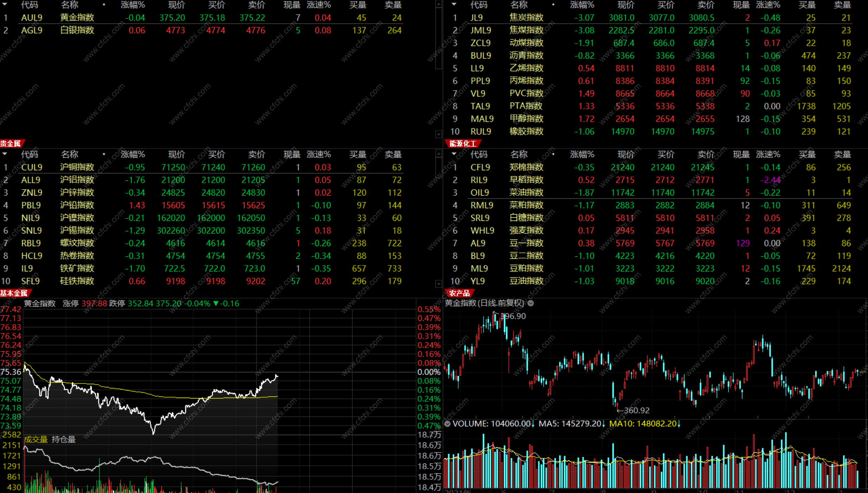Screen dimensions: 868x493
Task: Sort agricultural table by 涨速% header
Action: (768, 155)
